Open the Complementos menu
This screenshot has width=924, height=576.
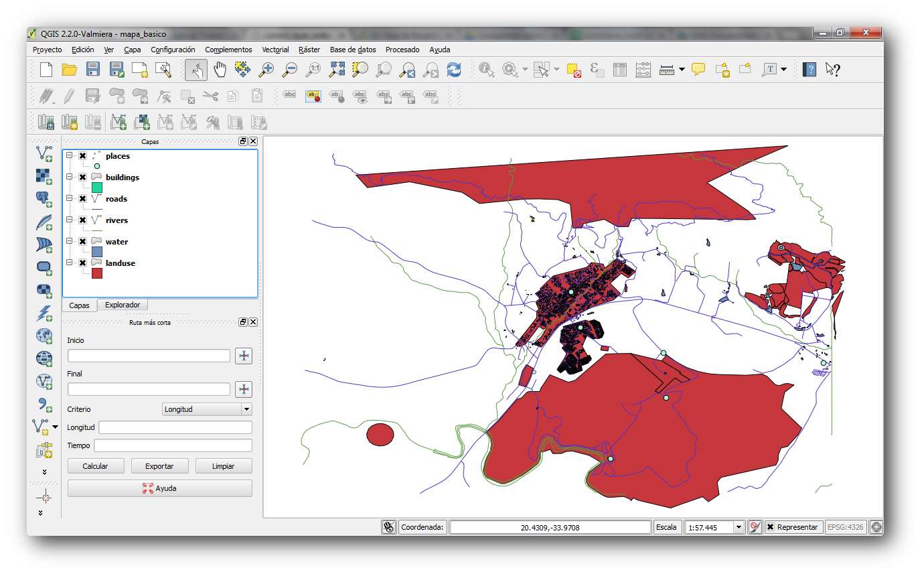pyautogui.click(x=228, y=50)
